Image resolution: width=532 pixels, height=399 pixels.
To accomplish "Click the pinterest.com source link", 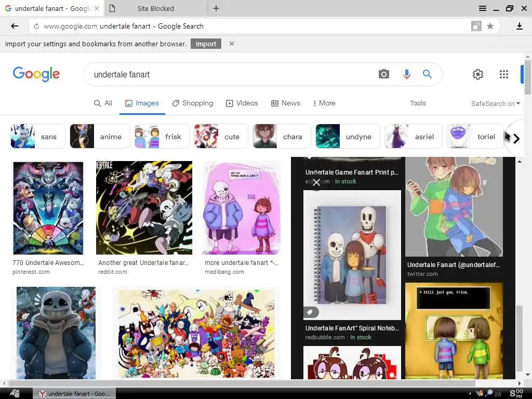I will pos(31,272).
